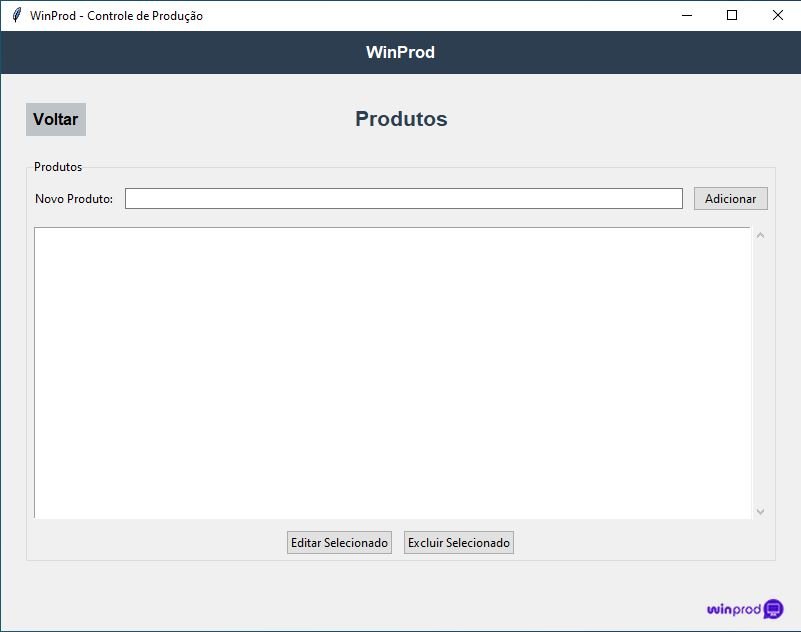Click the feather app icon in title bar
Viewport: 801px width, 632px height.
coord(16,15)
